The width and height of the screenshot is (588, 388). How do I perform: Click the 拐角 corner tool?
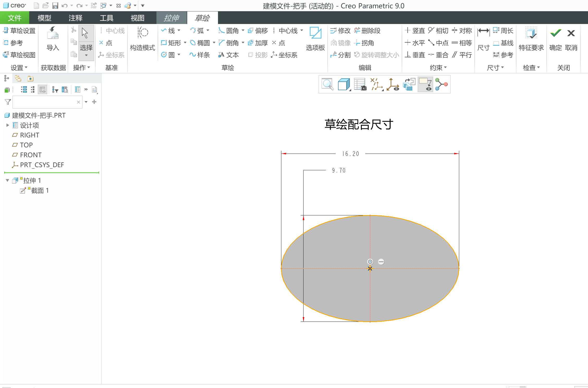364,43
